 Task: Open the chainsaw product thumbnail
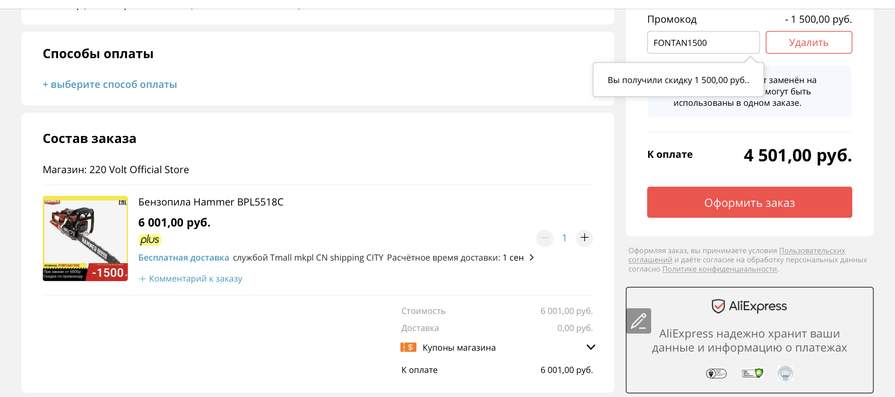(x=86, y=238)
